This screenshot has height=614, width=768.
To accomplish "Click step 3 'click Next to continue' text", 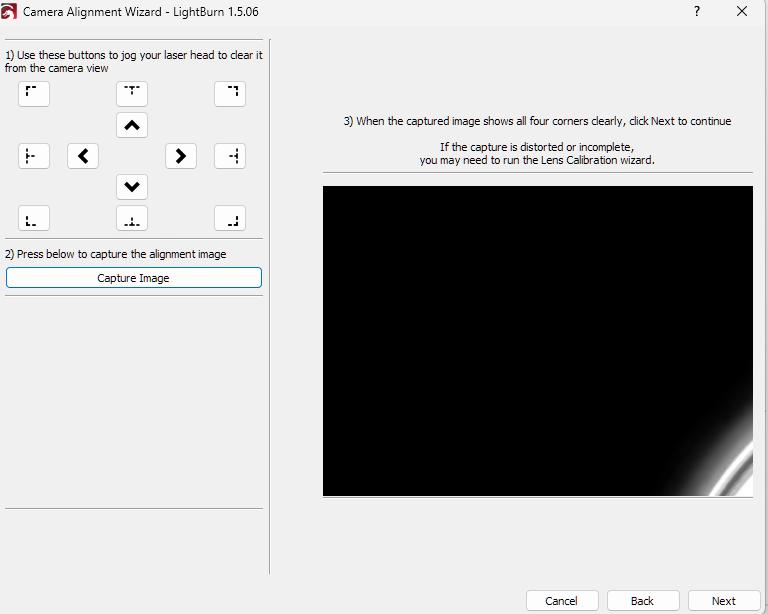I will point(537,121).
